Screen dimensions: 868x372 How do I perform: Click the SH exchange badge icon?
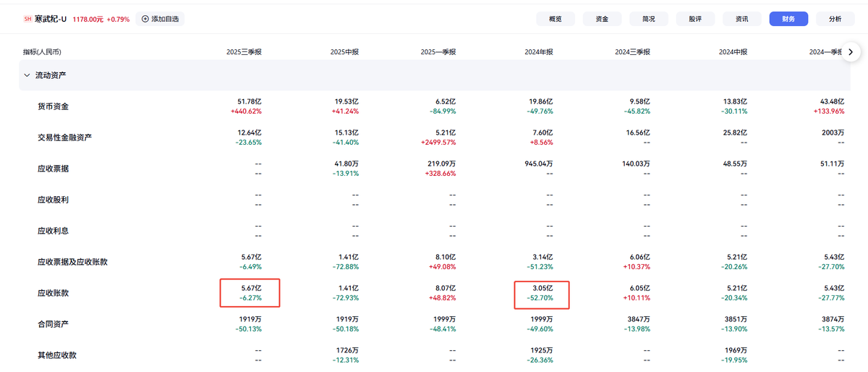pyautogui.click(x=27, y=20)
